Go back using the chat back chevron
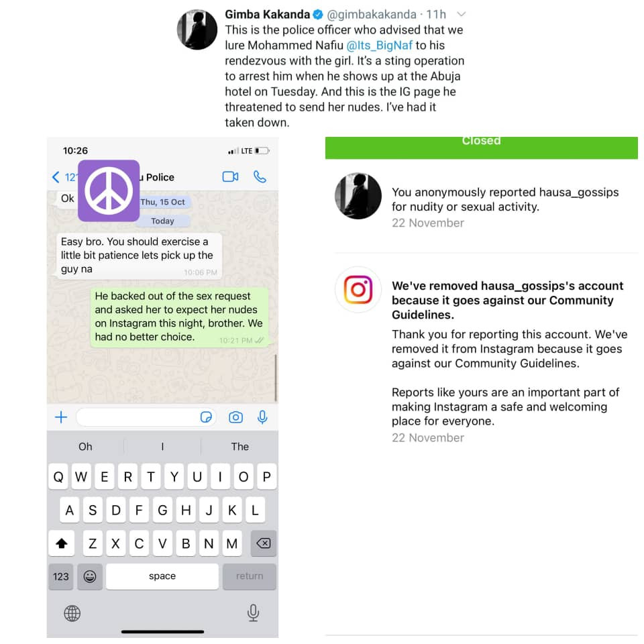644x644 pixels. (x=56, y=177)
